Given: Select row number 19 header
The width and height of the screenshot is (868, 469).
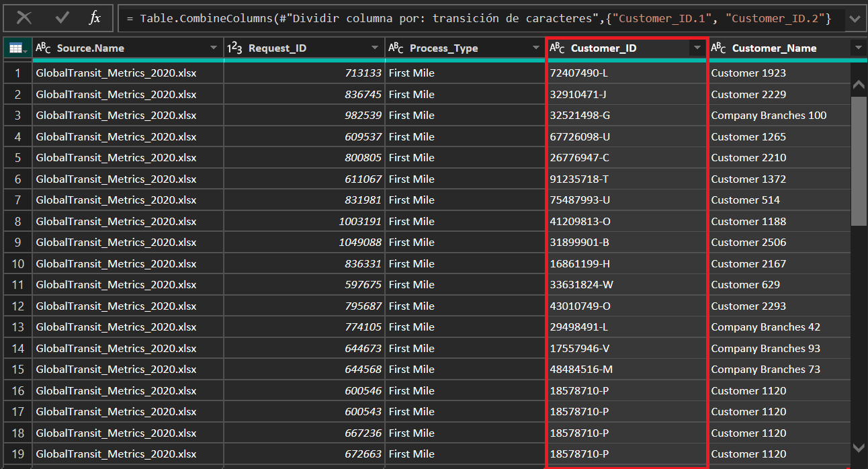Looking at the screenshot, I should click(x=17, y=454).
